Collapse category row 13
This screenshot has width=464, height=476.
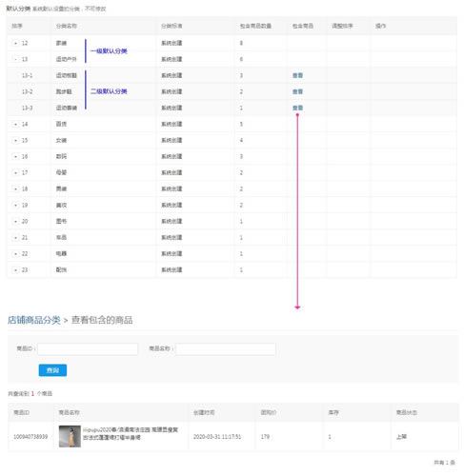(x=15, y=59)
